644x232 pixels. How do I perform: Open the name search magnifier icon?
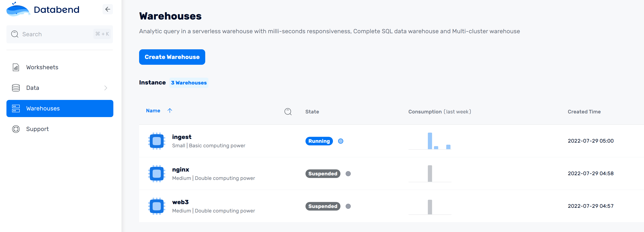click(288, 112)
